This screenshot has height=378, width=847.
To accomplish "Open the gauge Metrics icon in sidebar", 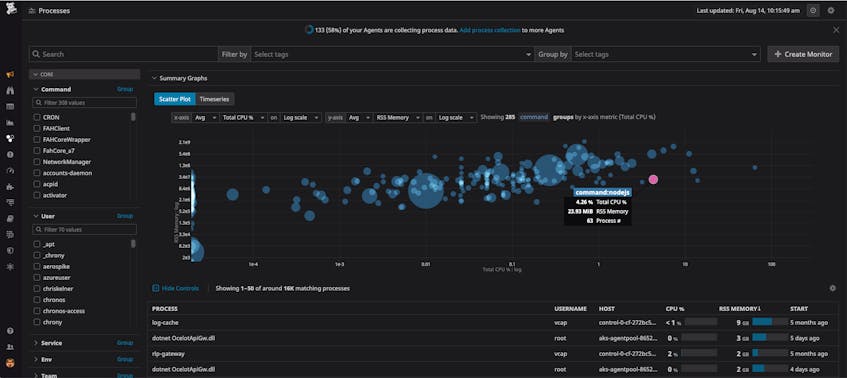I will [x=10, y=171].
